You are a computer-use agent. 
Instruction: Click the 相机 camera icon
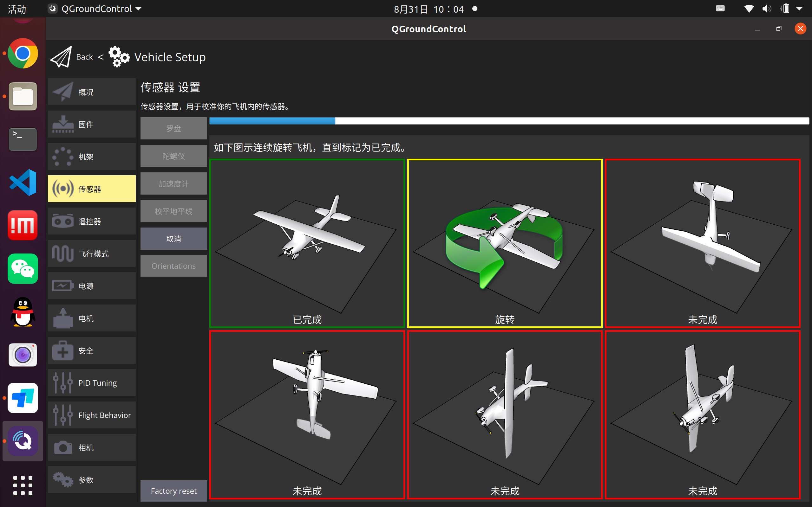[x=63, y=447]
